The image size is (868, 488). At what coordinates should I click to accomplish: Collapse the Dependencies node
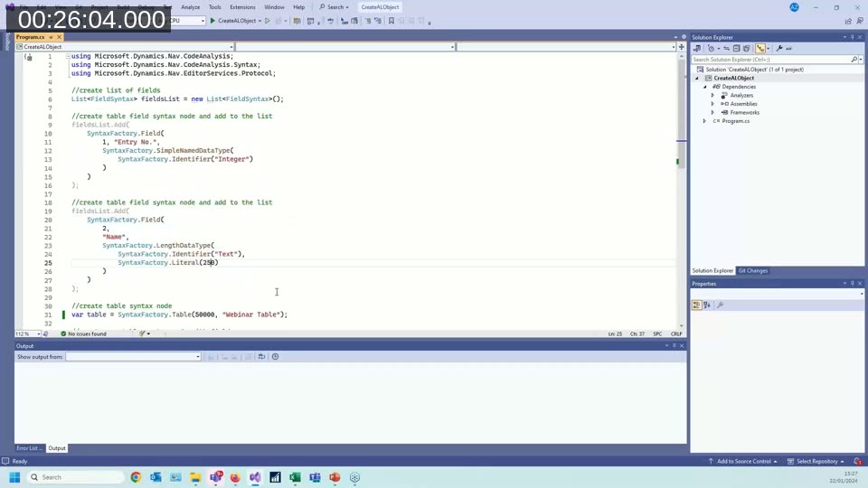pyautogui.click(x=704, y=87)
